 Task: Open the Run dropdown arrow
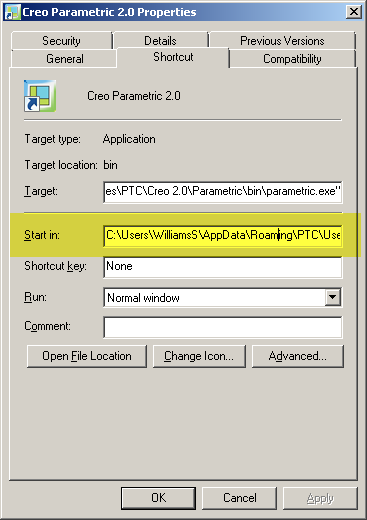333,297
